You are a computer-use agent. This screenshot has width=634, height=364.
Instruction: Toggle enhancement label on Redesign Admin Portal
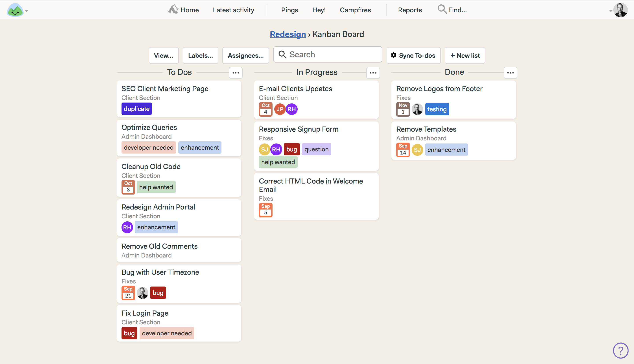point(156,227)
